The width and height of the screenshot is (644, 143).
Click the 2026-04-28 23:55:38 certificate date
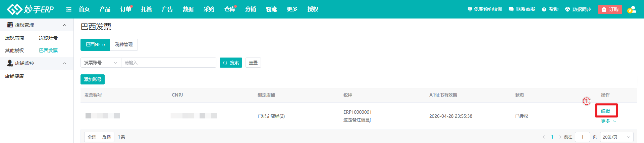pyautogui.click(x=450, y=116)
